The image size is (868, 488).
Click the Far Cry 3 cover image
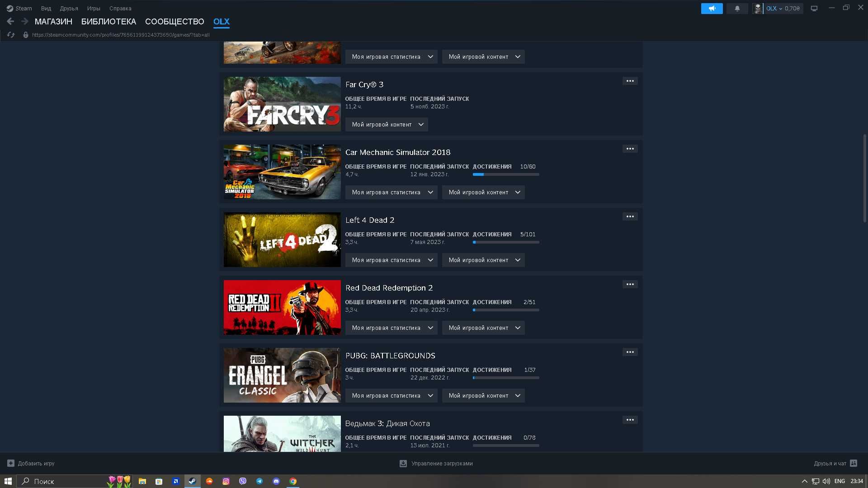(282, 104)
